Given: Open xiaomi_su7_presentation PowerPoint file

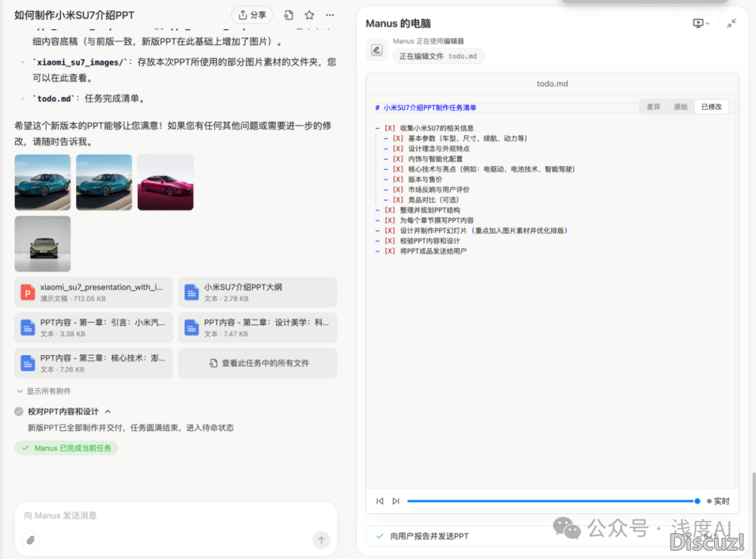Looking at the screenshot, I should [x=94, y=292].
